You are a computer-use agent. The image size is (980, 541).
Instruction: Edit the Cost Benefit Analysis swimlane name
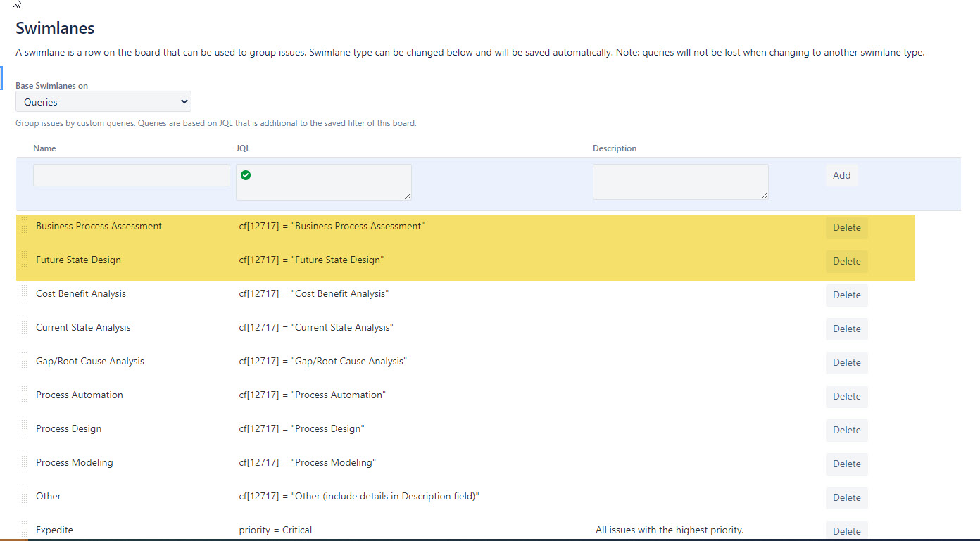[81, 293]
